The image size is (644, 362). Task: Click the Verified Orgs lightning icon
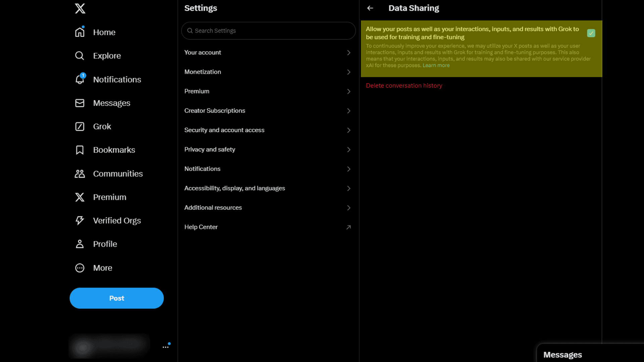(80, 221)
